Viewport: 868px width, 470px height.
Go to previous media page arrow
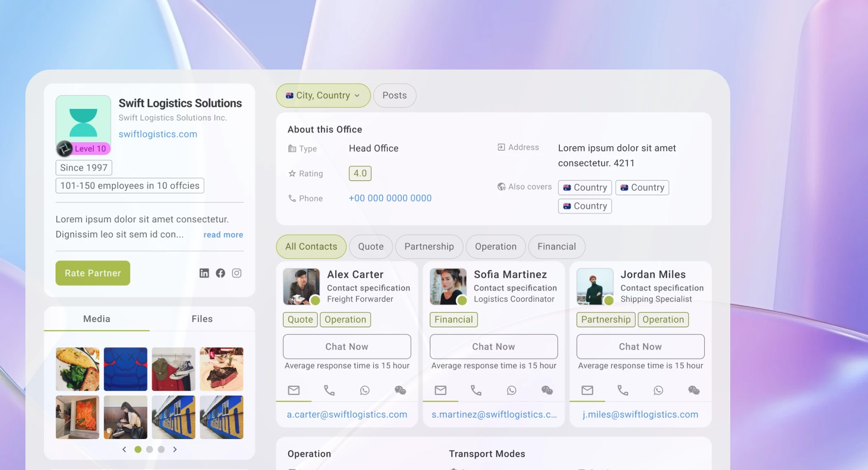[x=124, y=450]
